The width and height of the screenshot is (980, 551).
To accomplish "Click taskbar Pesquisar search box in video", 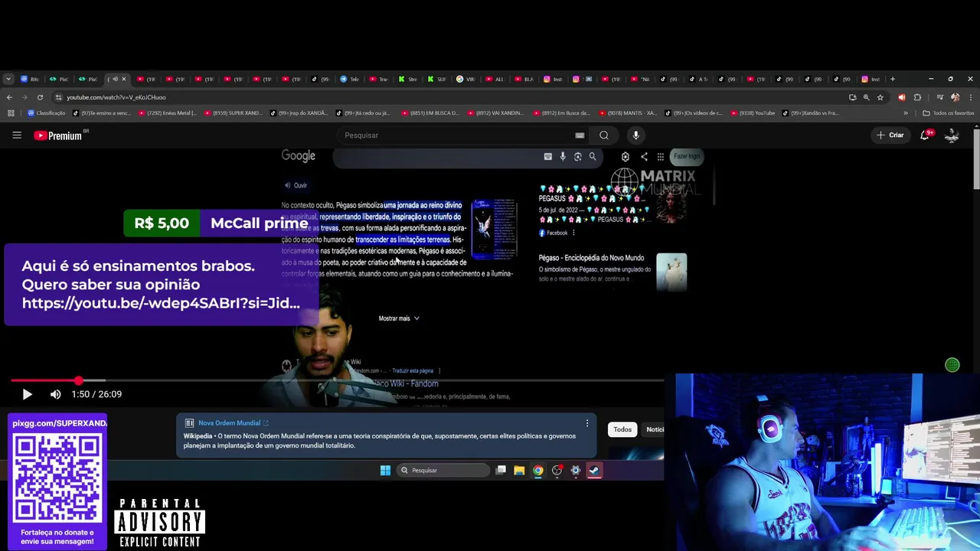I will [443, 471].
